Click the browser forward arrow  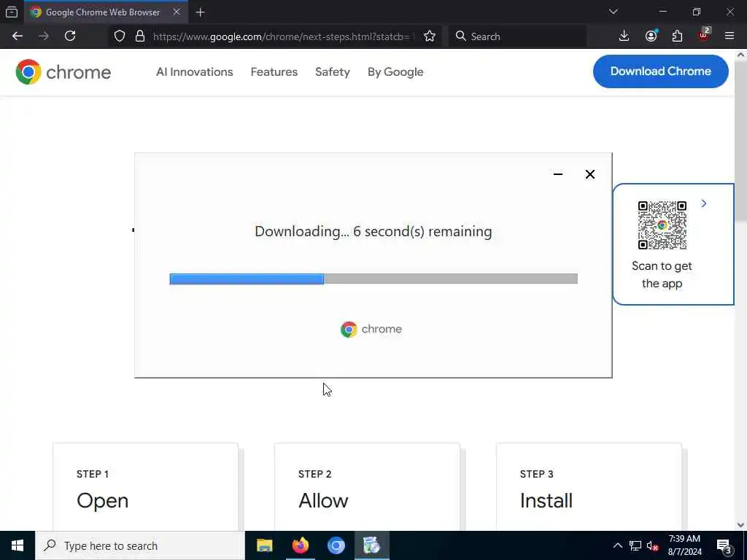tap(43, 36)
